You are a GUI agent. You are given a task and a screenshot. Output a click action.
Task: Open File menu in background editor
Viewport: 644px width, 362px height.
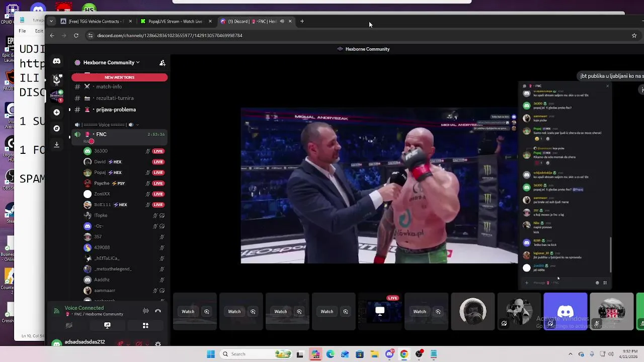[22, 31]
